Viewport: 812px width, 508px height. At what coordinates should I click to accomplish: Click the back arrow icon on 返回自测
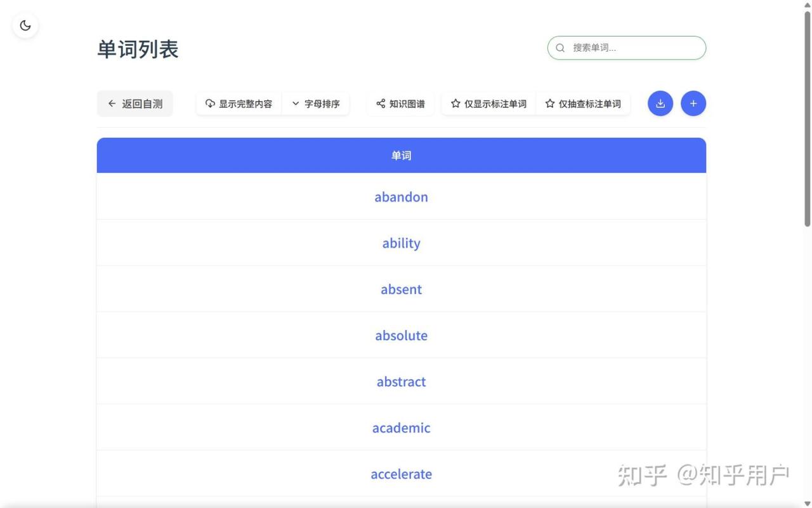pyautogui.click(x=112, y=104)
